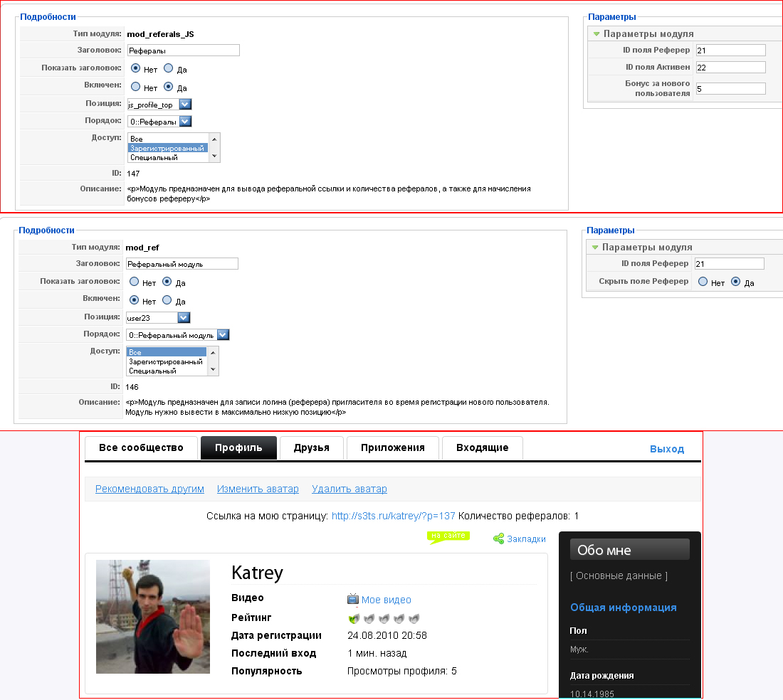Click the share icon next to Закладки
The width and height of the screenshot is (783, 700).
pos(498,539)
